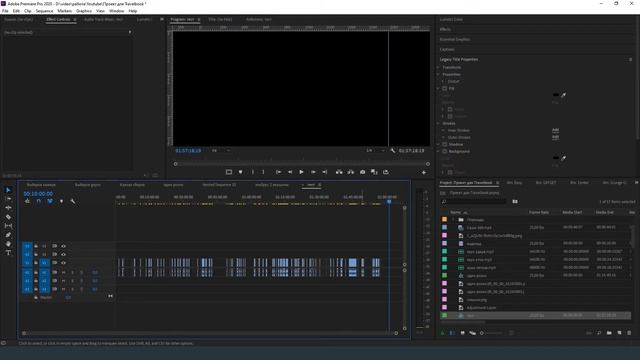Click the Comparison View icon
640x360 pixels.
374,172
